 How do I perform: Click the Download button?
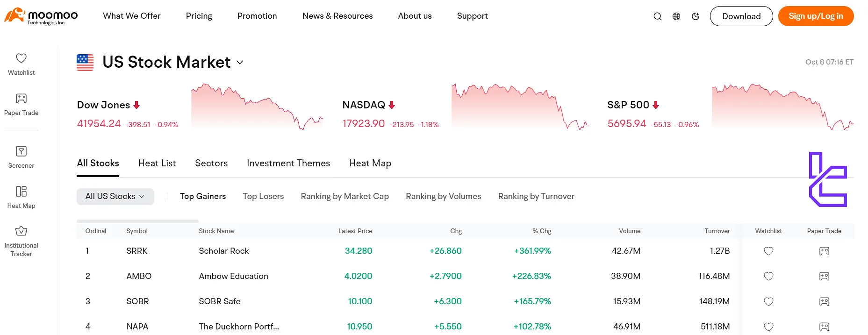pos(741,16)
